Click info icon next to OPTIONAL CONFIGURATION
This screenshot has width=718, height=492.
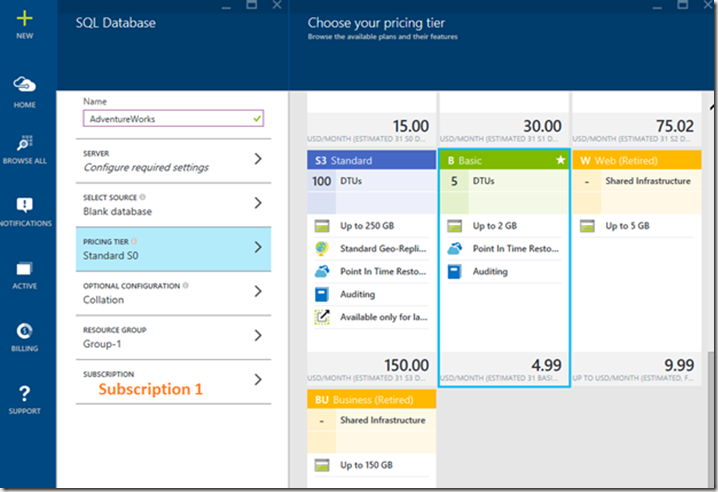click(x=185, y=285)
